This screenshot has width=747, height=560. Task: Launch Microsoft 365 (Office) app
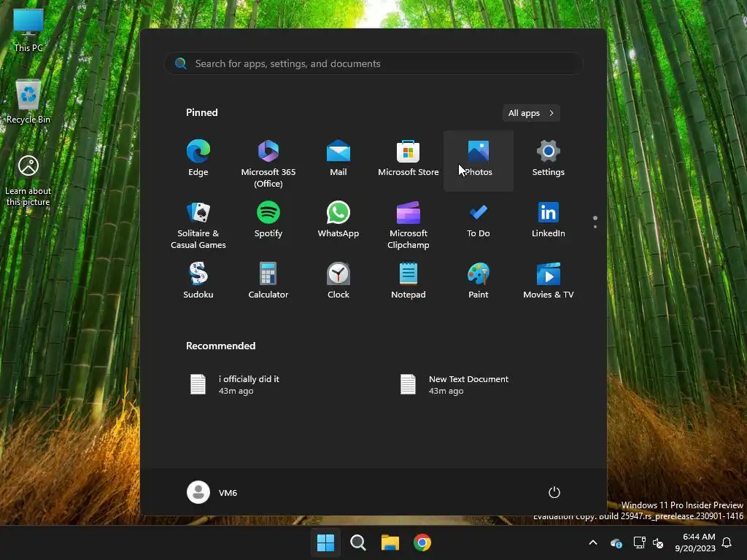(x=268, y=162)
